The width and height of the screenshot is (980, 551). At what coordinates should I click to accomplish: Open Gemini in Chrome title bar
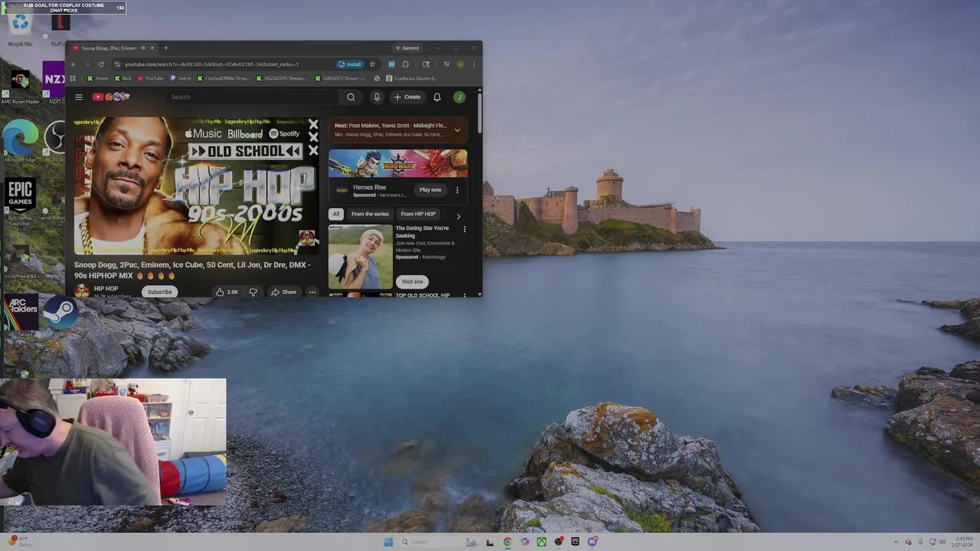pyautogui.click(x=407, y=48)
